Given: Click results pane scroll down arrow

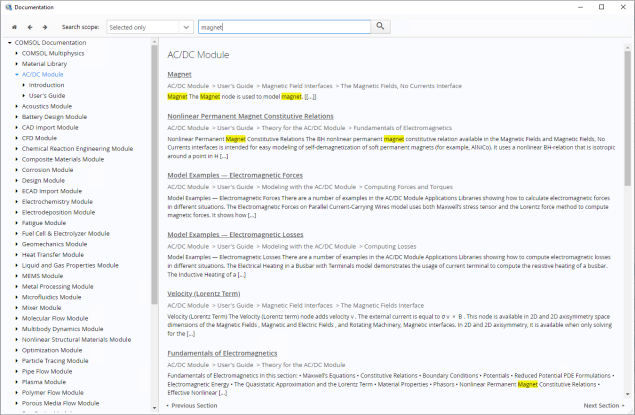Looking at the screenshot, I should (x=628, y=394).
